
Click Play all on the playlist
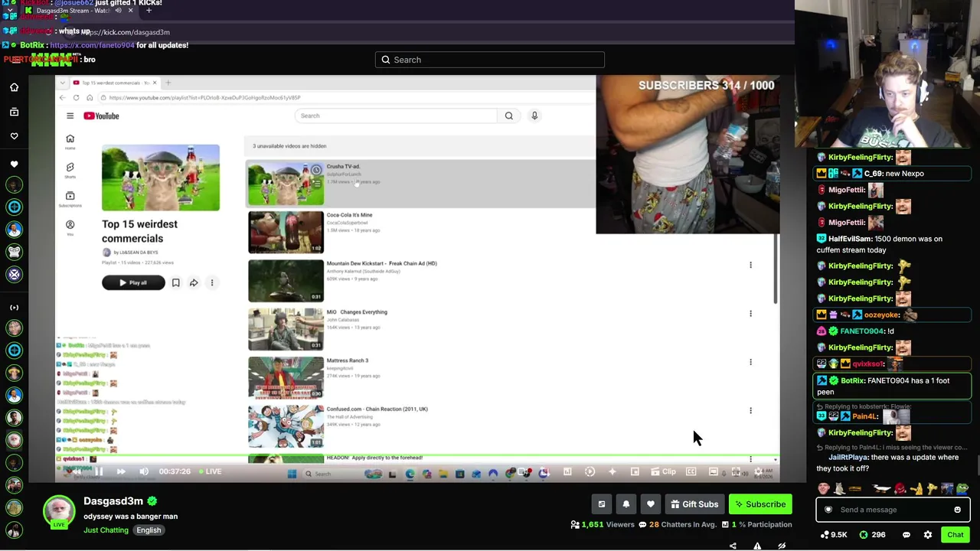point(133,283)
